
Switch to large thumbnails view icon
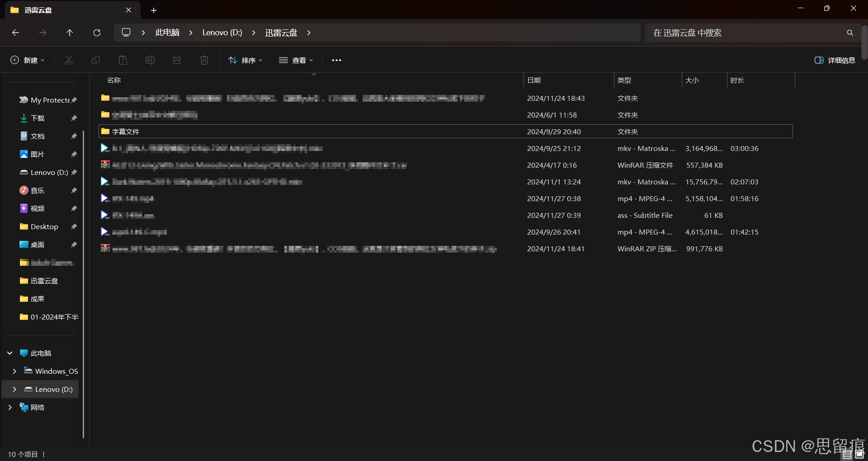(x=859, y=454)
